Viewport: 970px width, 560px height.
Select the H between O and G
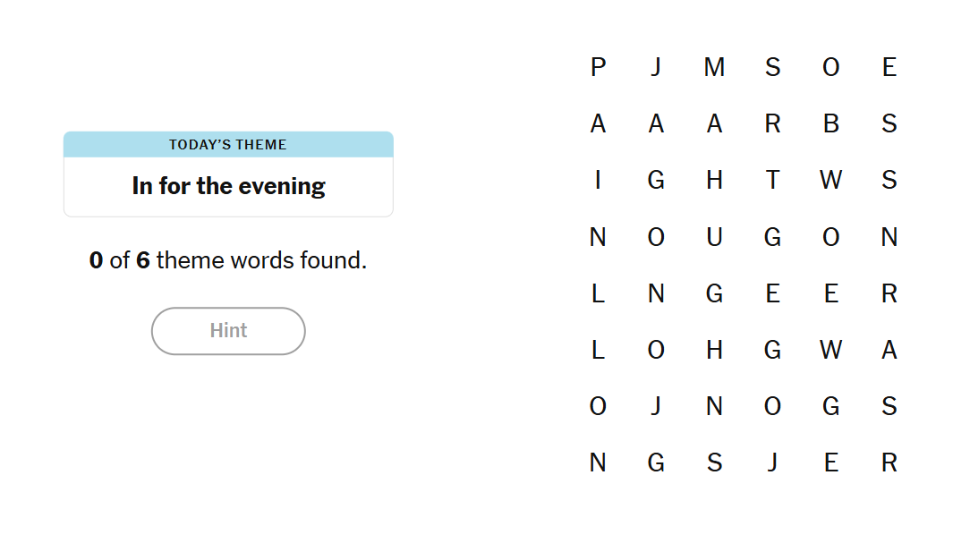coord(714,350)
